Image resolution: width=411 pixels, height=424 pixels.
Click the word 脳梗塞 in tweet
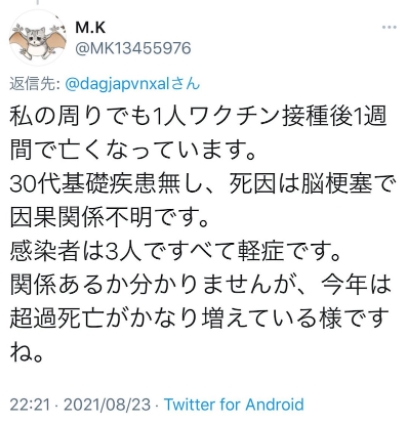point(336,184)
